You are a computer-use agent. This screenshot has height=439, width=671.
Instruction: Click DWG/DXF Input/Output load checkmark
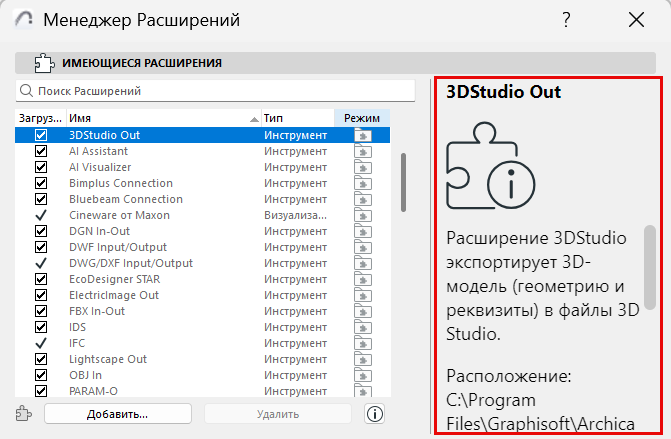(x=41, y=263)
